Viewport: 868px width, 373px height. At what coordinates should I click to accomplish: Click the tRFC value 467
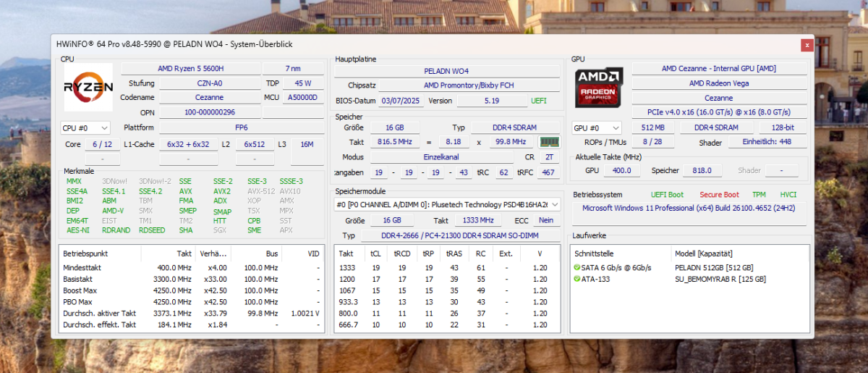coord(548,172)
